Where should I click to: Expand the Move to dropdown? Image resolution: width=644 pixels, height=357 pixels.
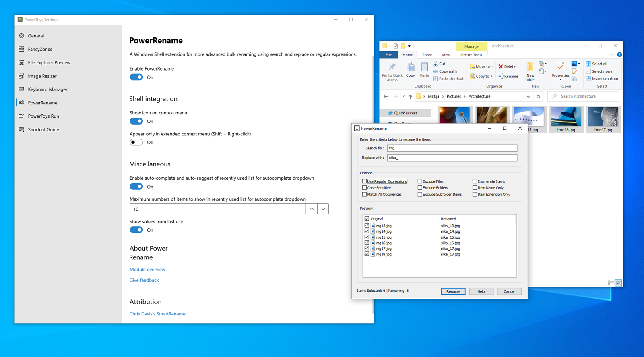point(492,67)
